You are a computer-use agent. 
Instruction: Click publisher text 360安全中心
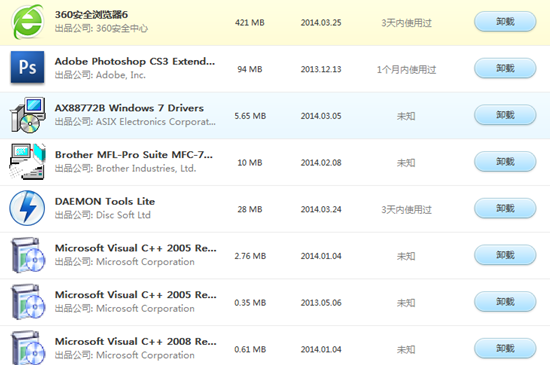click(122, 28)
